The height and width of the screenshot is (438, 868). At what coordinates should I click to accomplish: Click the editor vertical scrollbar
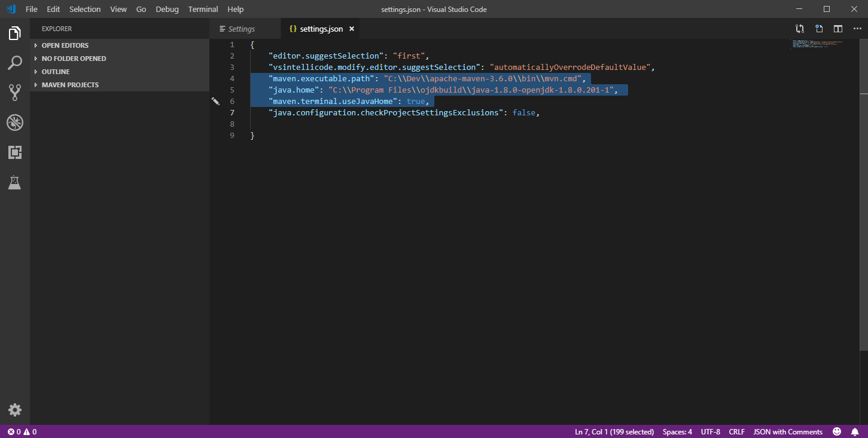[864, 194]
